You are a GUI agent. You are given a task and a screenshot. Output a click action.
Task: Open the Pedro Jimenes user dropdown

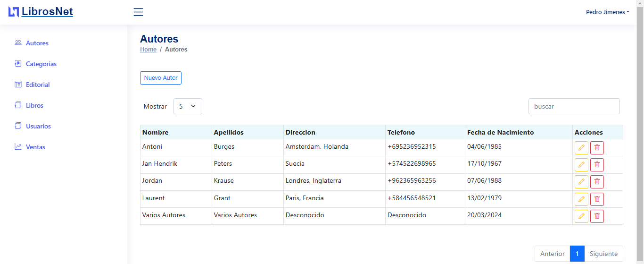(x=607, y=12)
